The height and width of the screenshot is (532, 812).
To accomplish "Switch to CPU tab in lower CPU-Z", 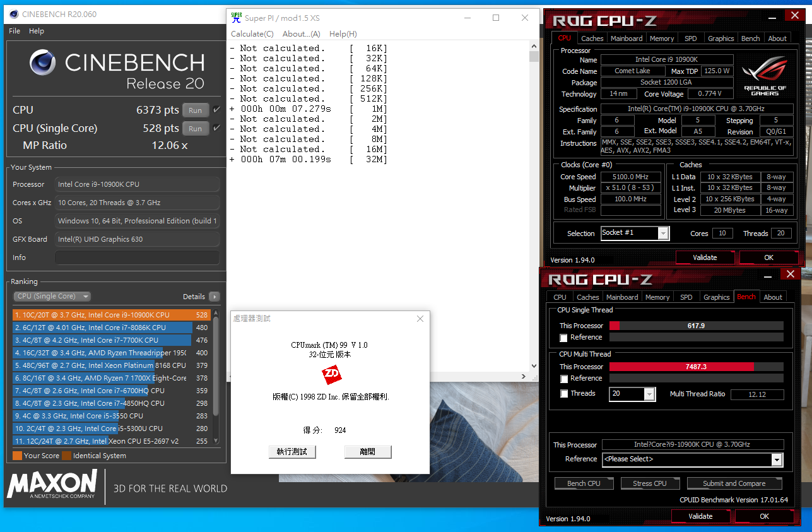I will click(x=560, y=297).
